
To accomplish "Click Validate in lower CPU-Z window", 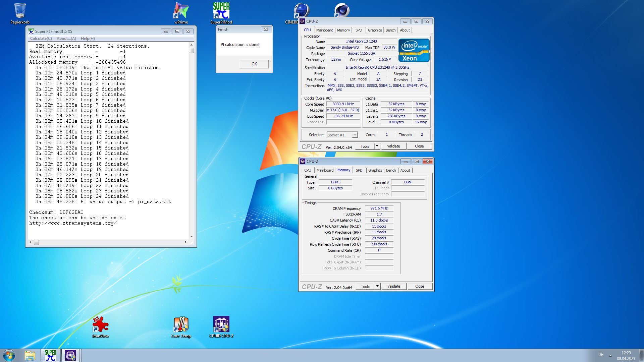I will 394,287.
